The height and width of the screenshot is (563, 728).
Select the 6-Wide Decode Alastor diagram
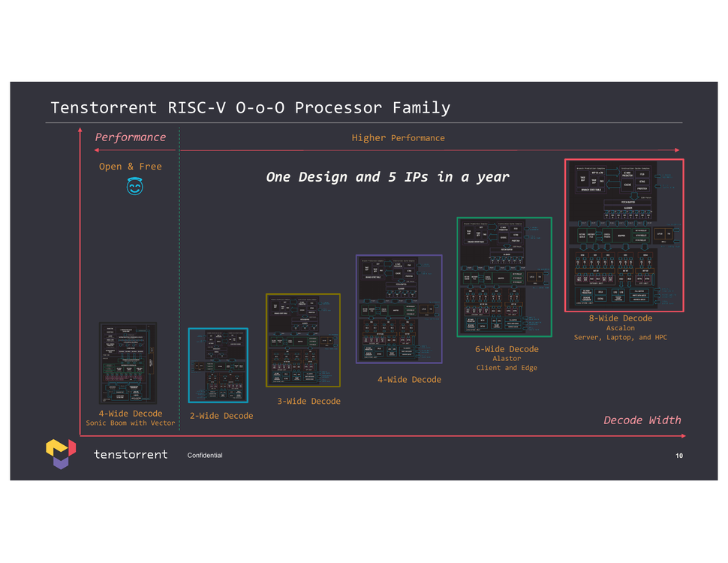[x=504, y=275]
